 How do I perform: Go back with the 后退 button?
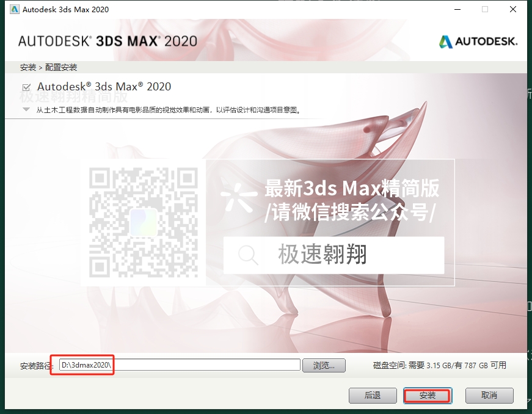coord(373,395)
